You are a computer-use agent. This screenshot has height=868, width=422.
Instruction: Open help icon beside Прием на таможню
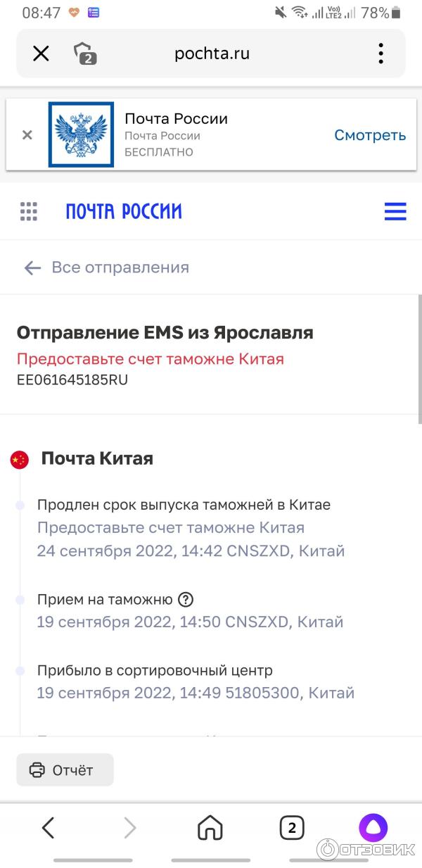point(186,600)
